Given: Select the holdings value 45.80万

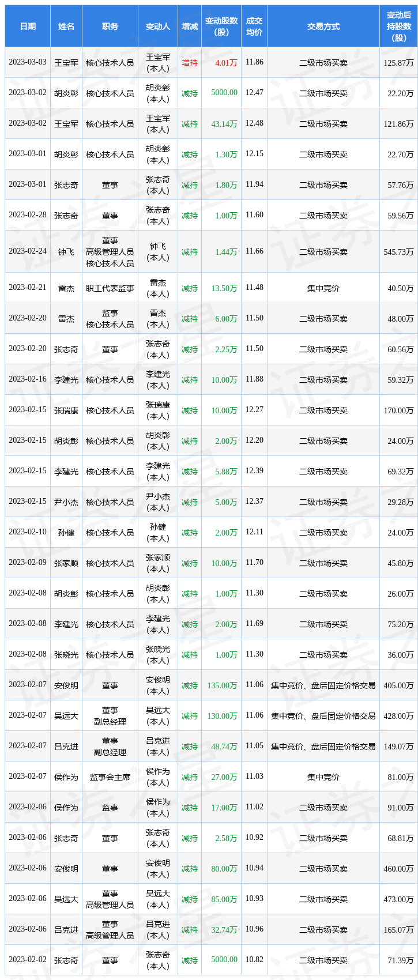Looking at the screenshot, I should click(401, 563).
